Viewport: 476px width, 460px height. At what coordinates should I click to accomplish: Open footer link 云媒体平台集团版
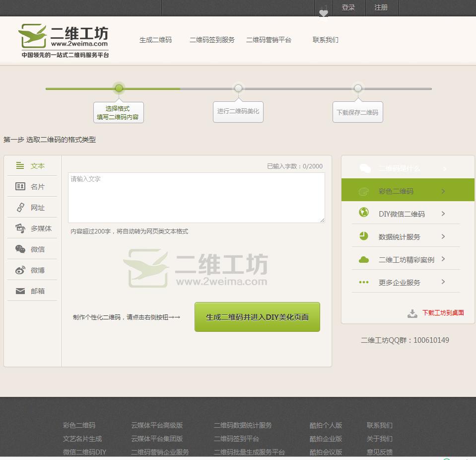coord(157,439)
